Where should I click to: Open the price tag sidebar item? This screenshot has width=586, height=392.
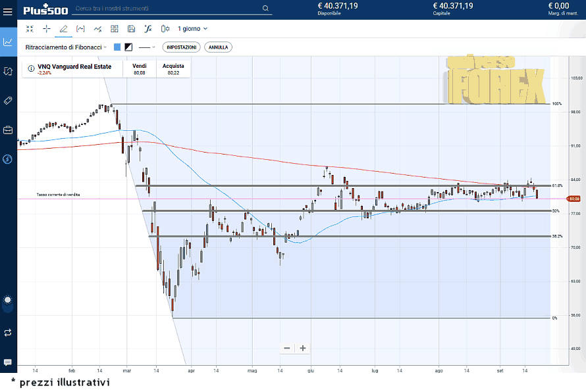coord(8,101)
